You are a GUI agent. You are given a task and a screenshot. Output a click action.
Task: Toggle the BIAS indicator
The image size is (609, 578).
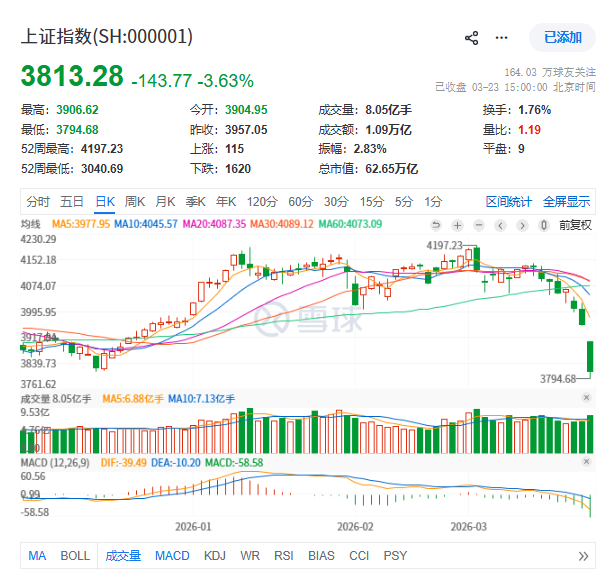pos(321,555)
